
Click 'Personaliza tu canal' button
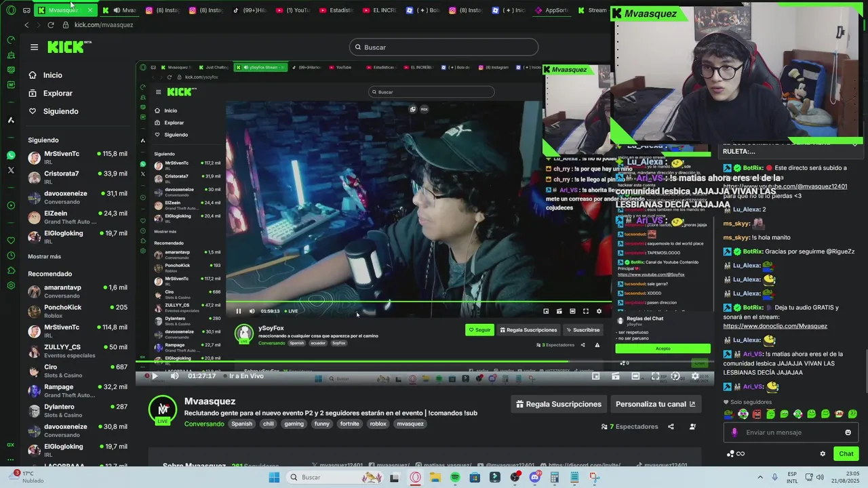pyautogui.click(x=655, y=404)
